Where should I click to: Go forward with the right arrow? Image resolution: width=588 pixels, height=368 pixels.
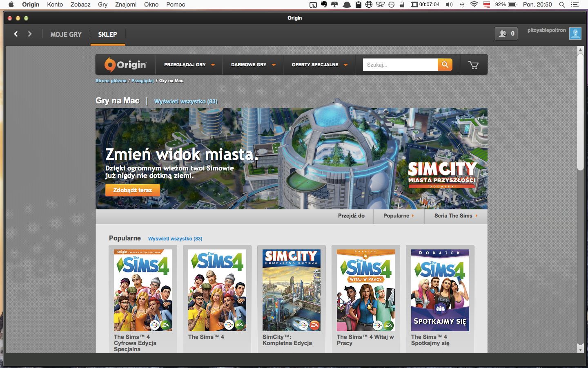[x=29, y=34]
